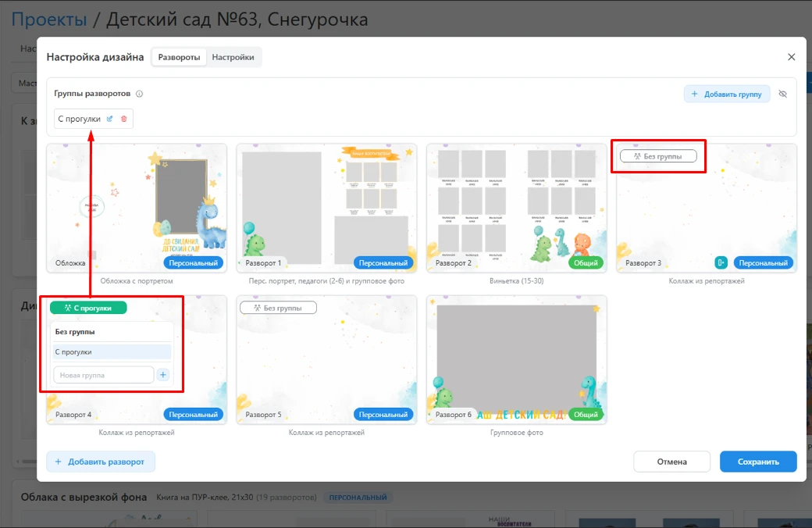Click the С прогулки group chip label
Viewport: 812px width, 528px height.
[79, 119]
